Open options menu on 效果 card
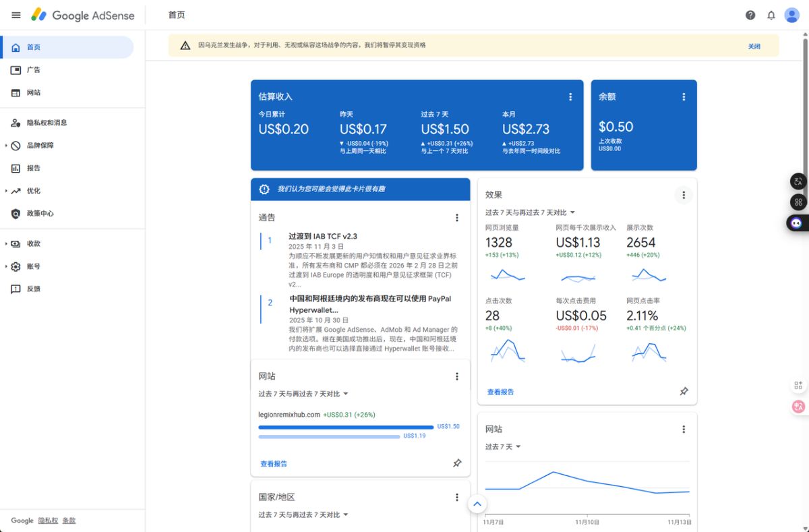Image resolution: width=809 pixels, height=532 pixels. click(x=684, y=194)
